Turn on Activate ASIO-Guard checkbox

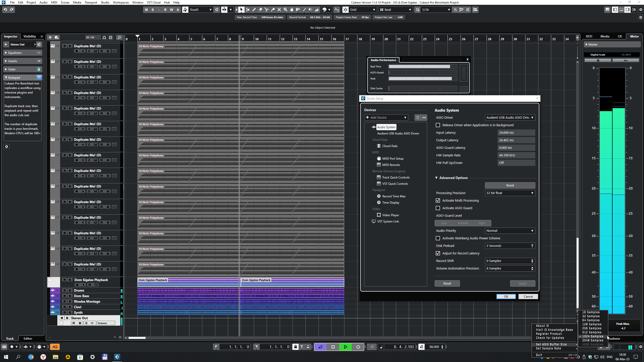coord(438,208)
